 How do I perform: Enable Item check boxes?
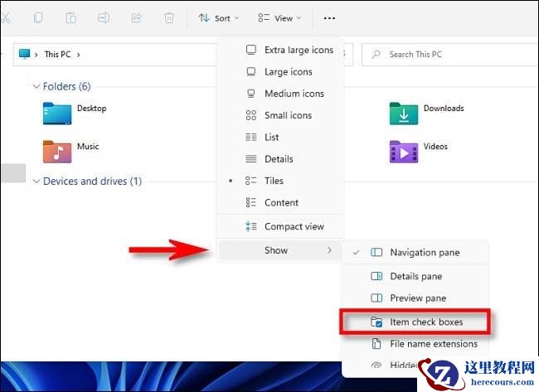click(x=415, y=322)
